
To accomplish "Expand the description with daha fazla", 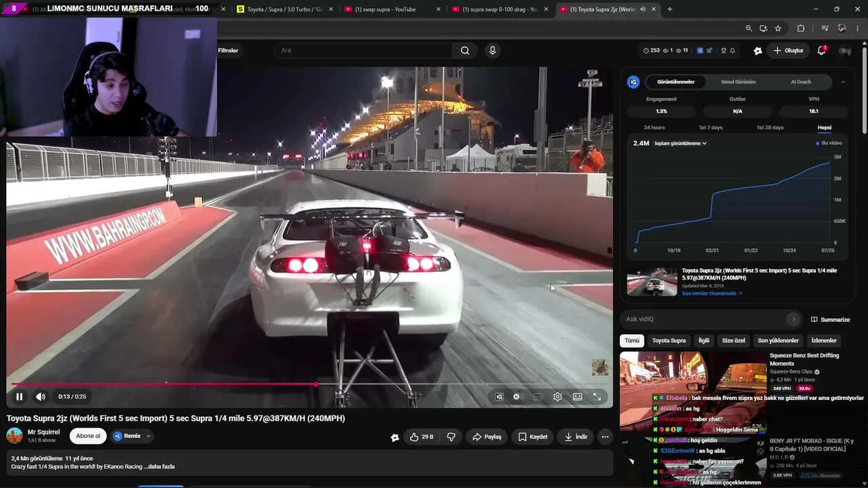I will click(x=161, y=466).
